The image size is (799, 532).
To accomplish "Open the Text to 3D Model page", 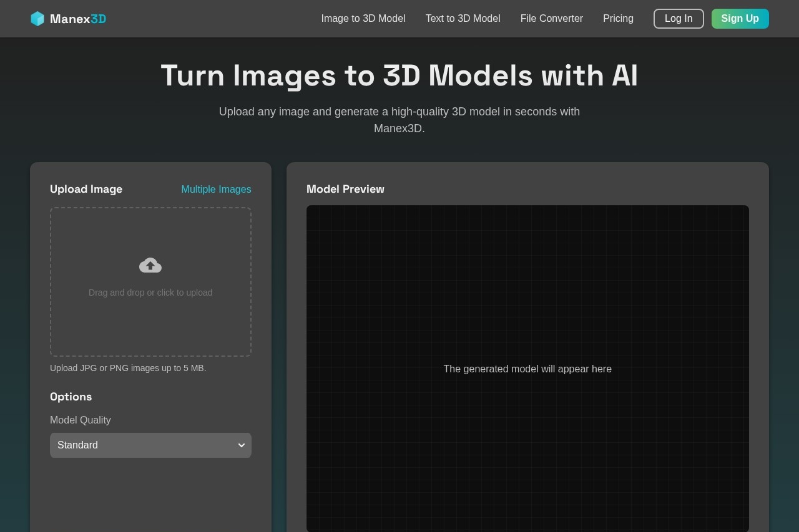I will click(x=463, y=19).
